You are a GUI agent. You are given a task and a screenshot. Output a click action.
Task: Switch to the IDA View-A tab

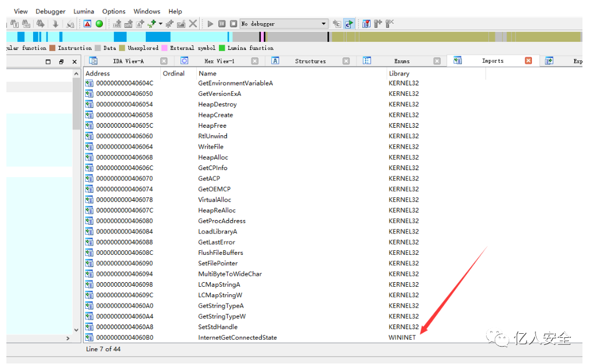(x=128, y=61)
